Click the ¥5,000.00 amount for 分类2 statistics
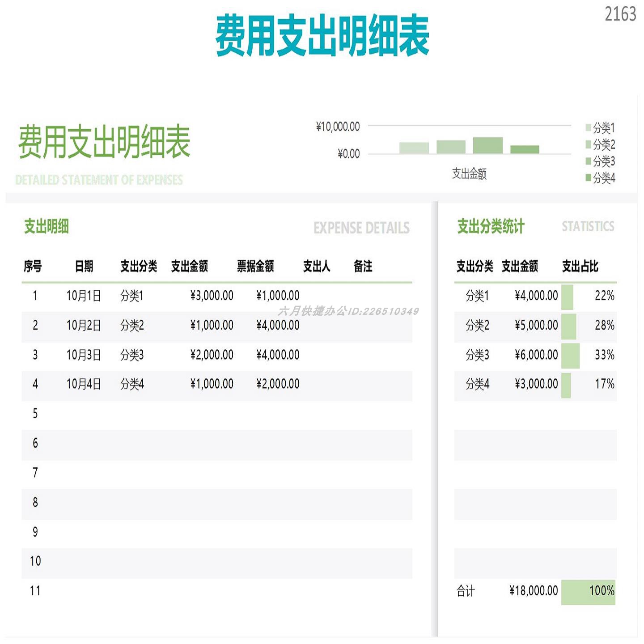 (536, 325)
